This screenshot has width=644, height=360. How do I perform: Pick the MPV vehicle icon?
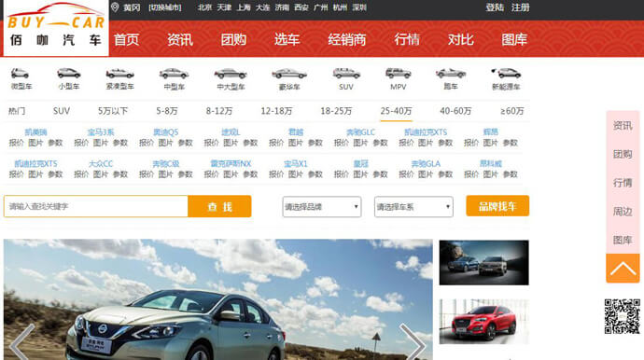click(398, 74)
